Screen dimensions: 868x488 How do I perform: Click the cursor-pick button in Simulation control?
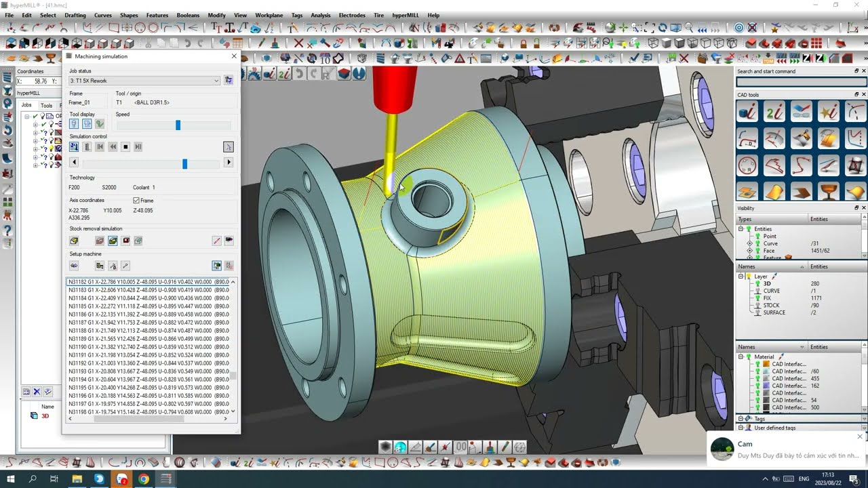(x=229, y=146)
